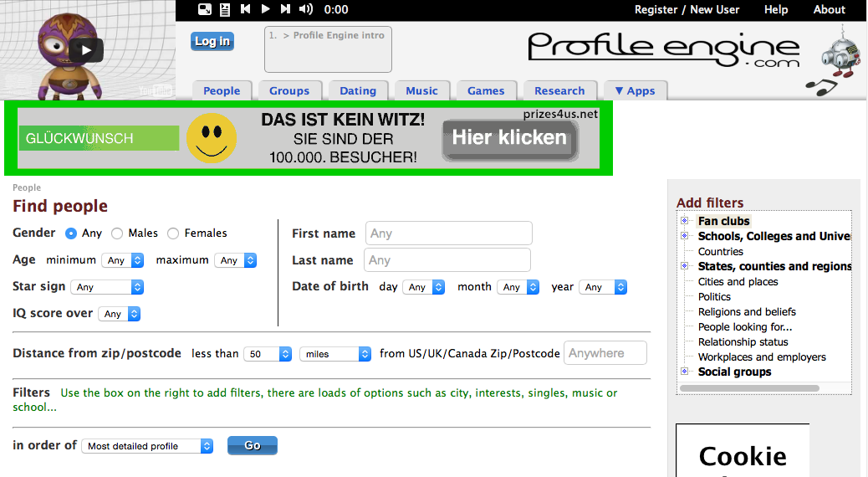868x477 pixels.
Task: Open the Register / New User link
Action: 687,9
